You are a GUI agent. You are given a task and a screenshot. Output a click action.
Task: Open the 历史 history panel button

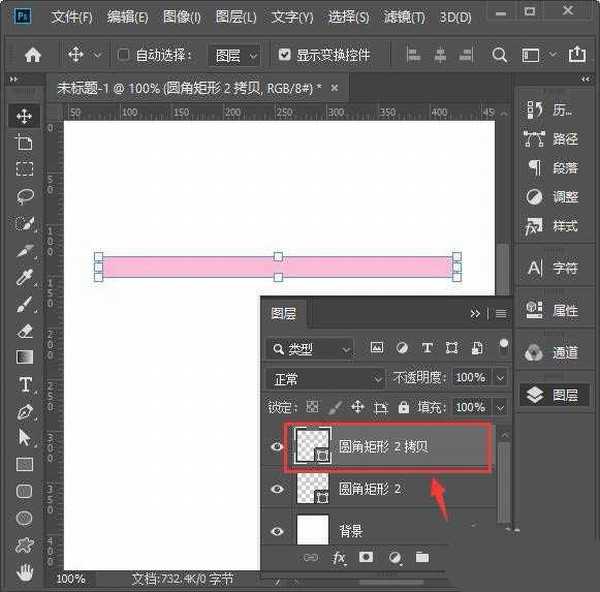(549, 110)
